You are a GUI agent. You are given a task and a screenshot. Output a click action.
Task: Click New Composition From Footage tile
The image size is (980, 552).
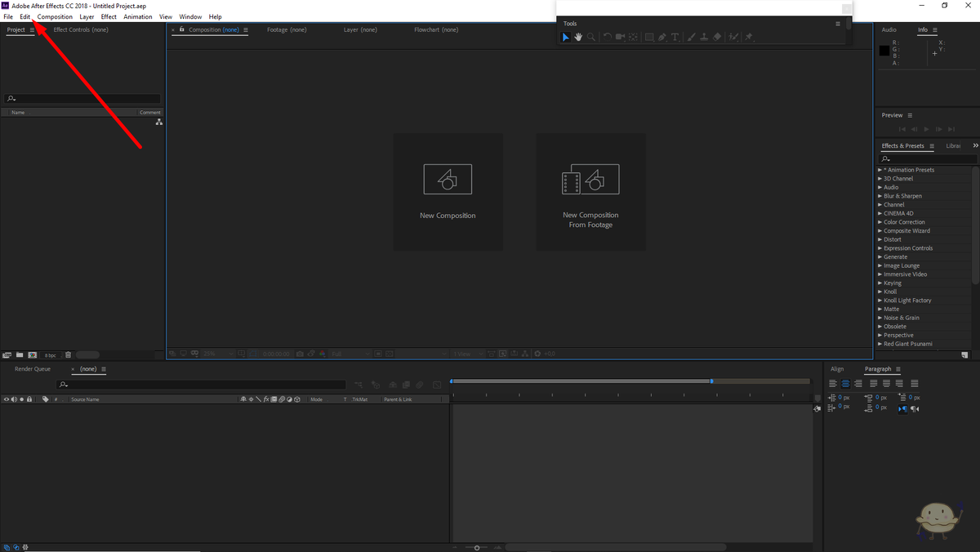590,192
